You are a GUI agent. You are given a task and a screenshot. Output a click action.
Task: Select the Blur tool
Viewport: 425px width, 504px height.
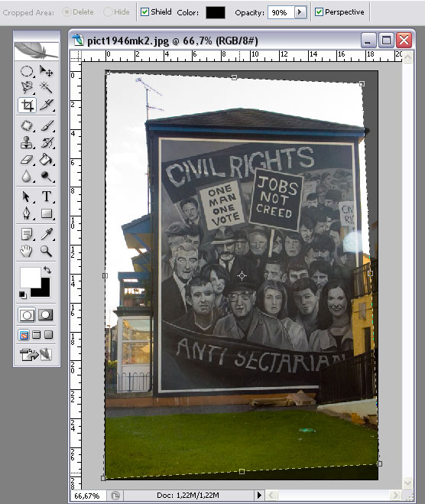(27, 176)
